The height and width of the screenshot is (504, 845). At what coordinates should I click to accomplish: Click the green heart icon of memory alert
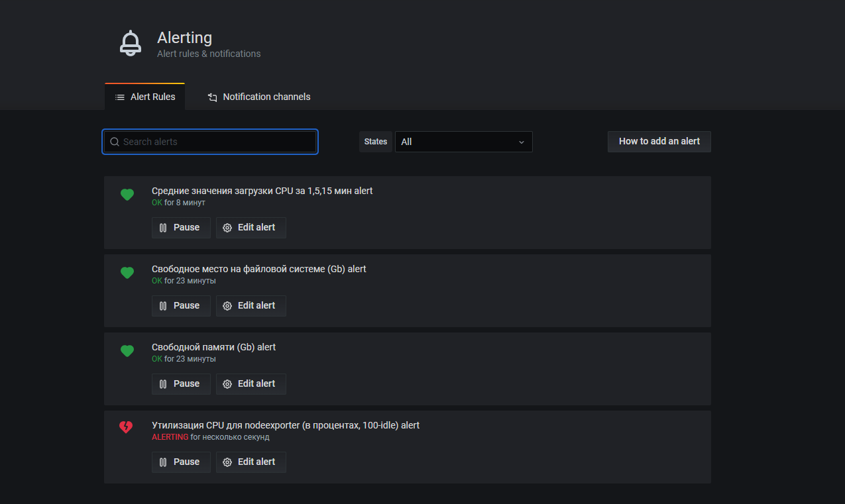point(127,351)
